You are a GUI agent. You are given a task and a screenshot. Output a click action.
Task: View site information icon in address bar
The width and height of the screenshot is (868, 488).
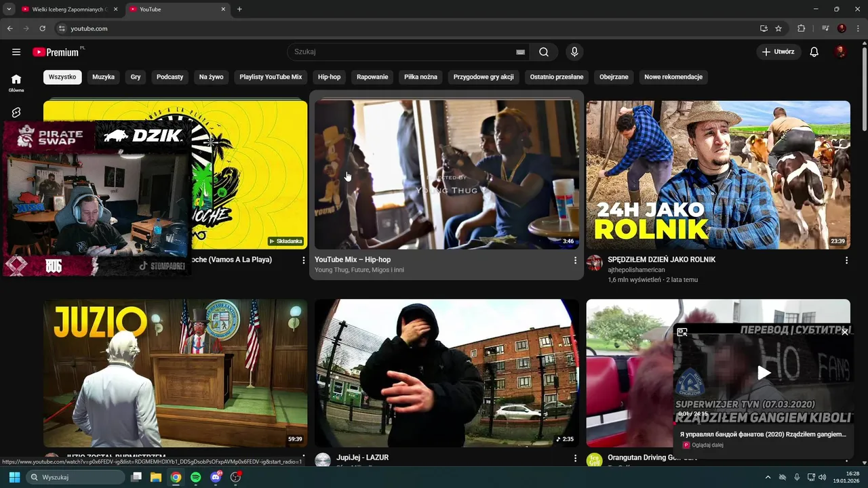click(x=61, y=28)
